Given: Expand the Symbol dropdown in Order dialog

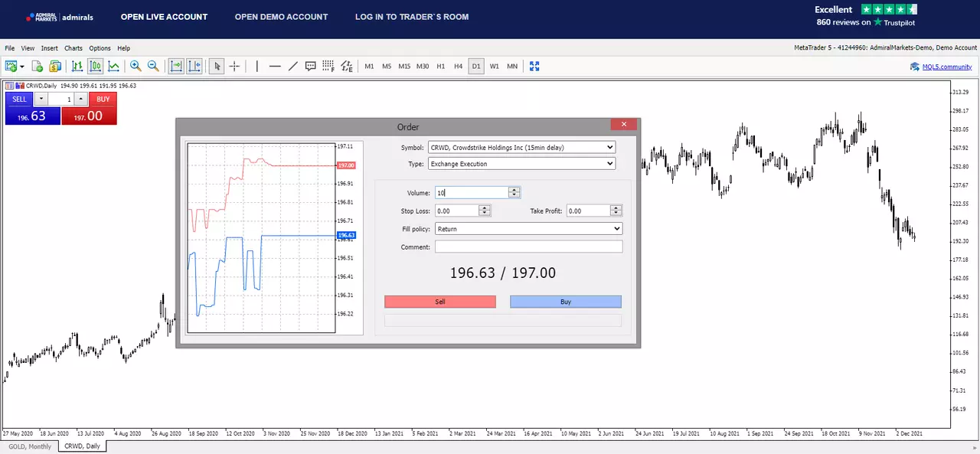Looking at the screenshot, I should (x=521, y=147).
